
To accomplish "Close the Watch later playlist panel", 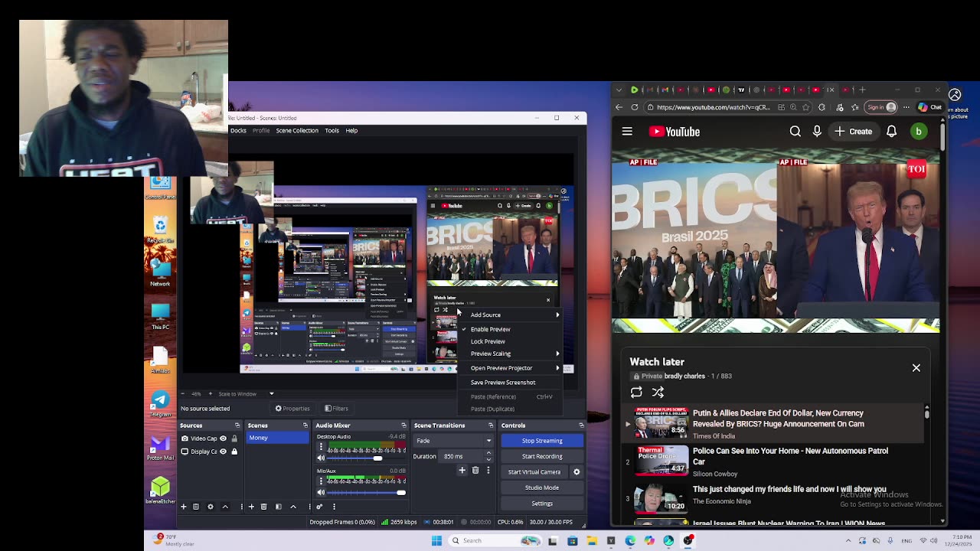I will click(916, 368).
